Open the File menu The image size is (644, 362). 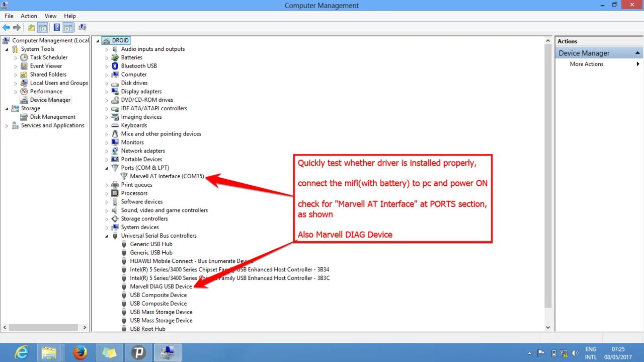point(9,16)
